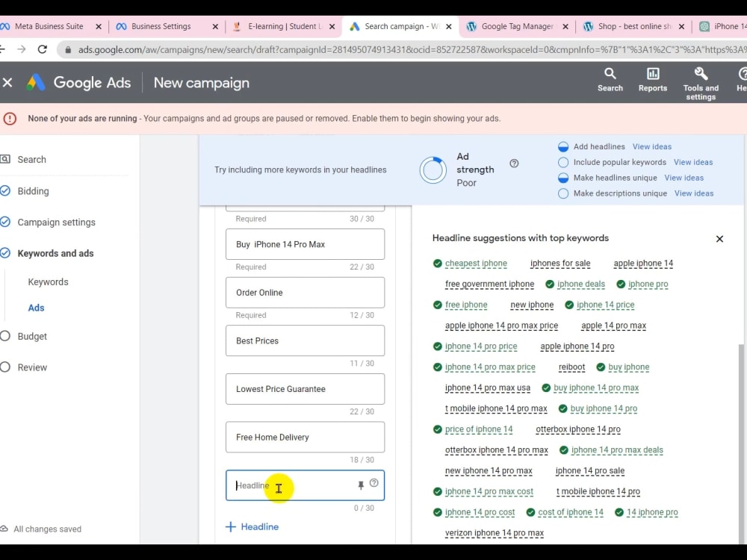Click green check beside free iphone
This screenshot has height=560, width=747.
tap(437, 305)
